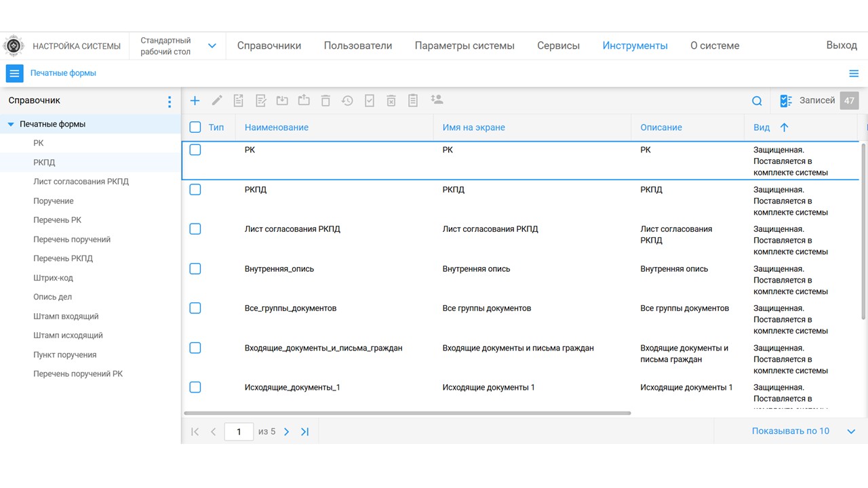Open the three-dot menu beside Справочник
This screenshot has height=488, width=868.
(170, 102)
